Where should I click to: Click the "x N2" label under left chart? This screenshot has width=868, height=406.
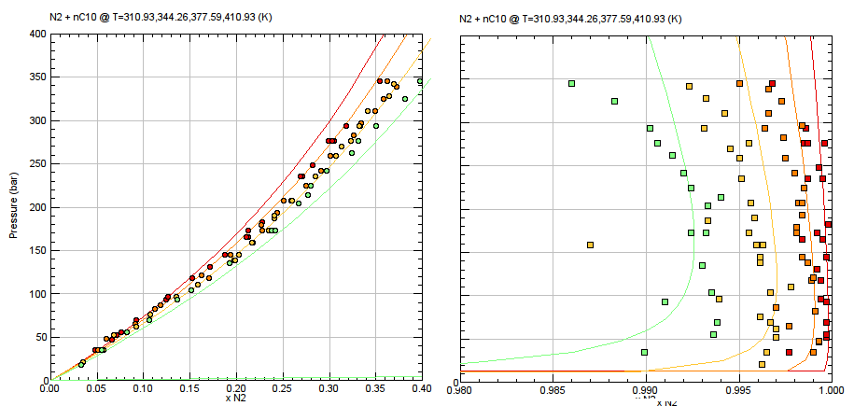[x=234, y=399]
